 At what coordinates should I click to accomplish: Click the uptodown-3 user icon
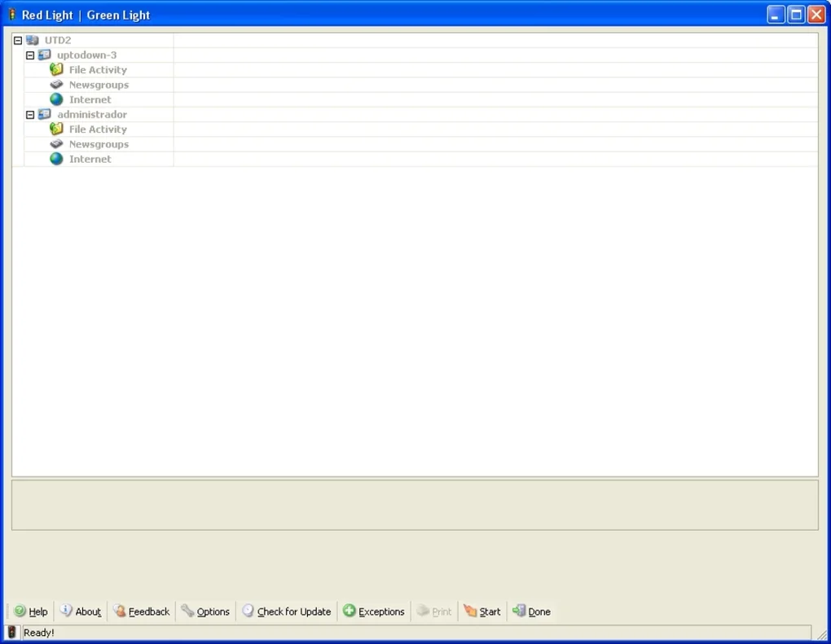(x=45, y=55)
